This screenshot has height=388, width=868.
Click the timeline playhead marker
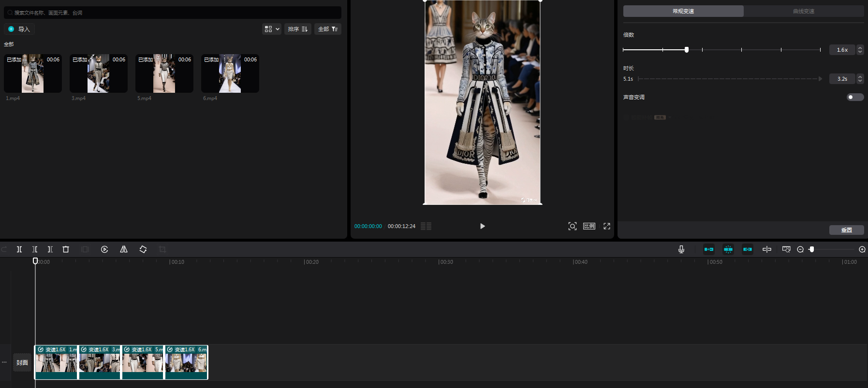click(35, 261)
